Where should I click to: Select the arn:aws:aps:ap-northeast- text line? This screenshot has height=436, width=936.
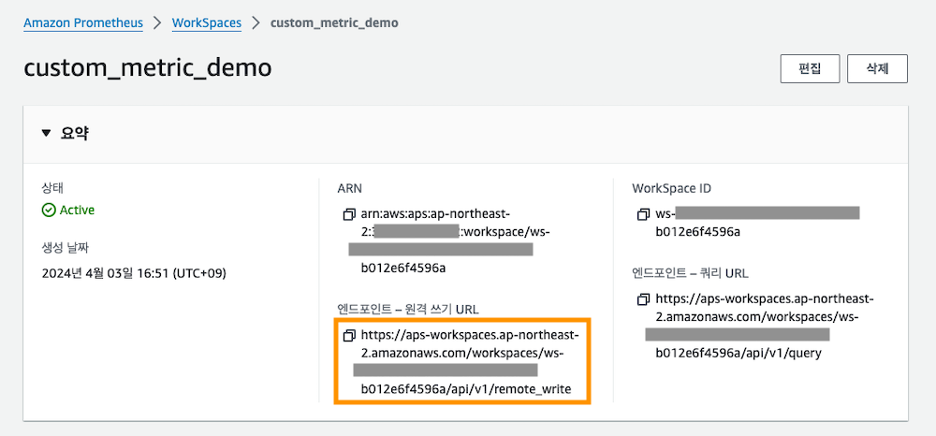pos(436,214)
